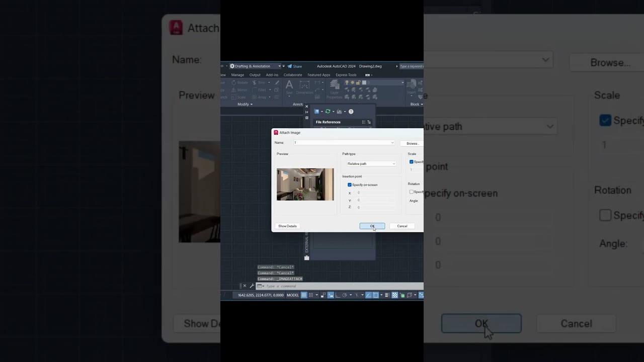Click current layer color swatch
644x362 pixels.
pyautogui.click(x=364, y=82)
